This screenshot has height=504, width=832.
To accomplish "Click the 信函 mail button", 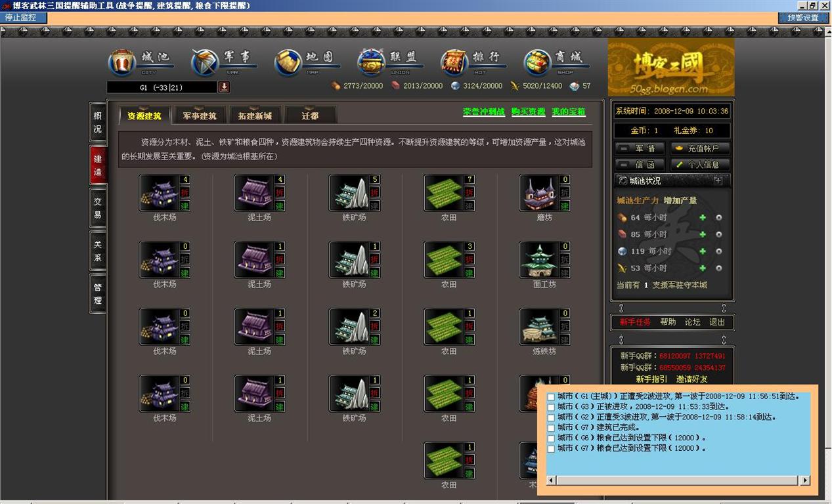I will click(x=640, y=165).
